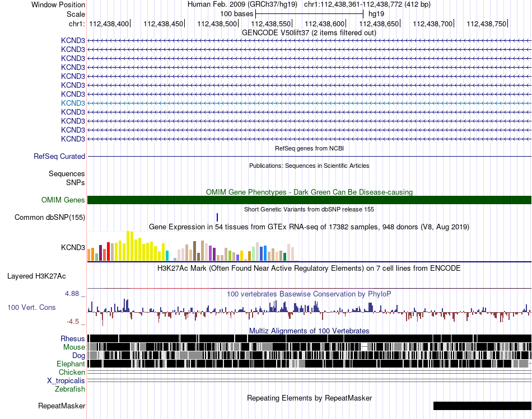Click the Sequences publications track label
Viewport: 532px width, 419px height.
pyautogui.click(x=67, y=174)
